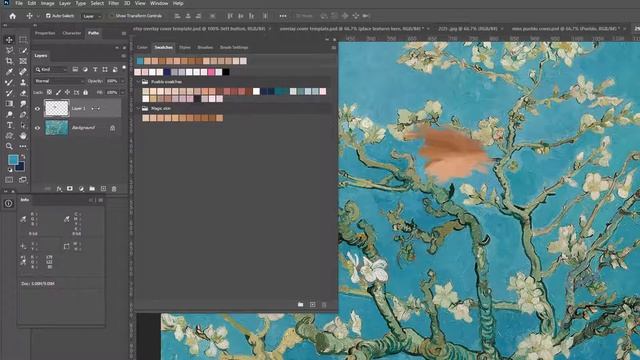The image size is (640, 360).
Task: Click the foreground color swatch
Action: pyautogui.click(x=12, y=159)
